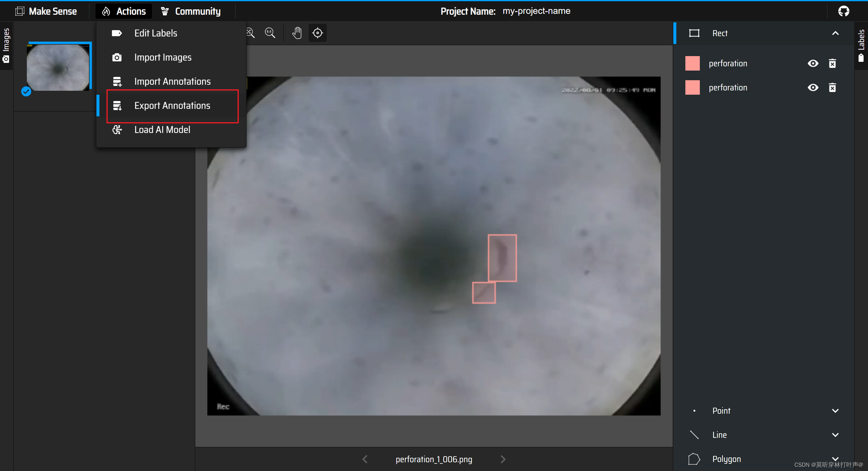This screenshot has height=471, width=868.
Task: Open the Images side tab
Action: (6, 46)
